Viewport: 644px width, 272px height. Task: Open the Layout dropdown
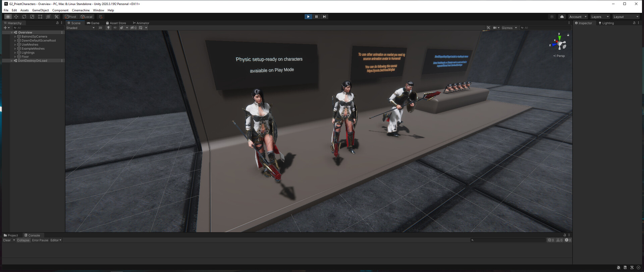(x=626, y=16)
